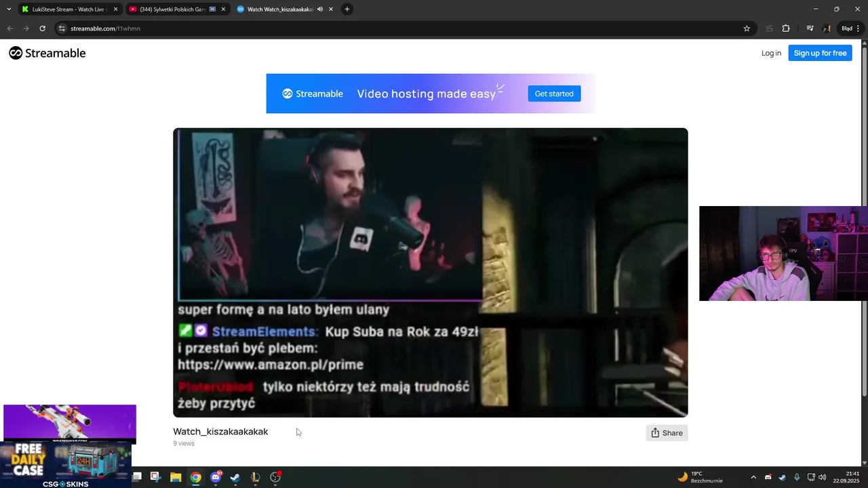This screenshot has width=868, height=488.
Task: Click the 9 views text
Action: [x=184, y=443]
